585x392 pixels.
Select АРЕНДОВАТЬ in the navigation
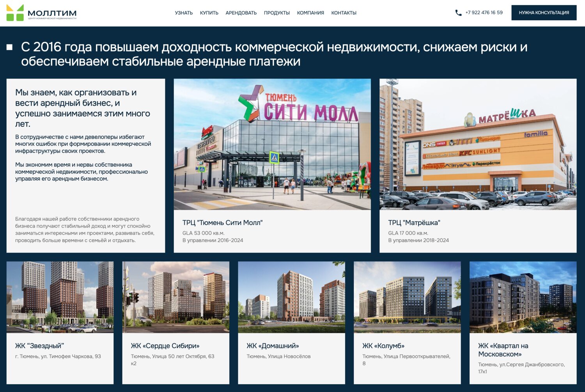click(241, 13)
